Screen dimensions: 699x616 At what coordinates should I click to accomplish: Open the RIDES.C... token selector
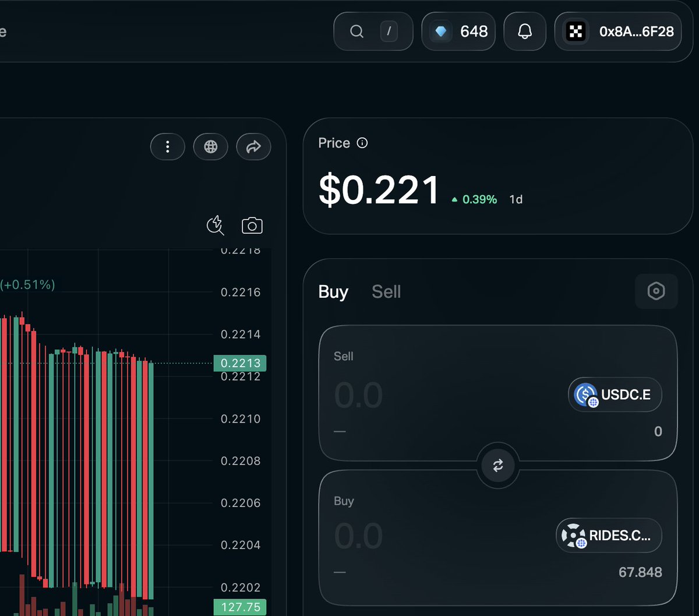pyautogui.click(x=609, y=536)
